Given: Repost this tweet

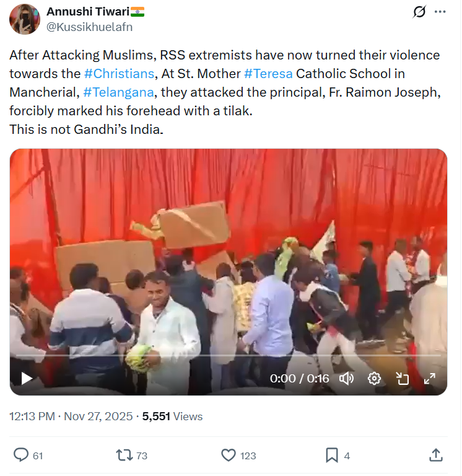Looking at the screenshot, I should click(x=124, y=455).
